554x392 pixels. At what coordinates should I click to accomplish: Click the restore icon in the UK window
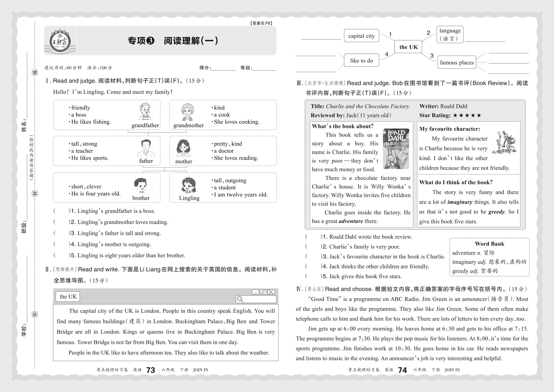pyautogui.click(x=263, y=292)
